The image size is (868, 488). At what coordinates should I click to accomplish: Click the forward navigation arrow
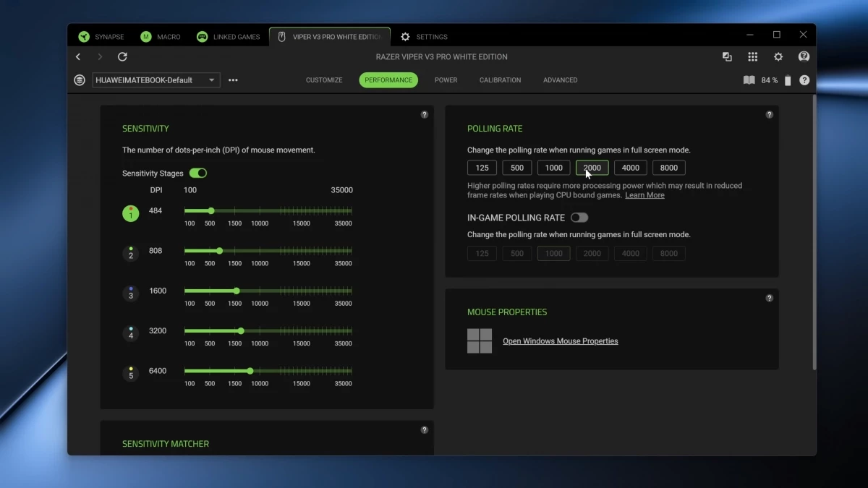(100, 56)
